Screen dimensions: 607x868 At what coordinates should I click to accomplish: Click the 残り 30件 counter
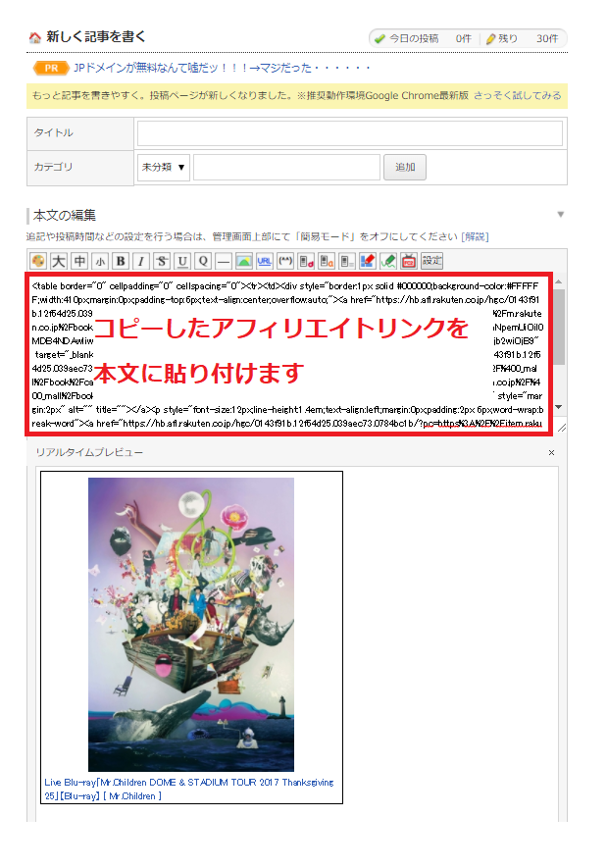tap(523, 38)
